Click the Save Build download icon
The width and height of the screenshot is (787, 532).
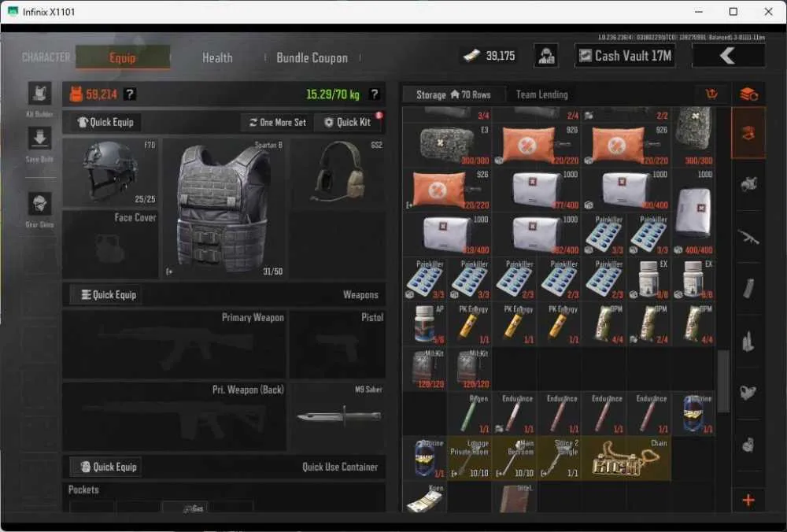click(39, 139)
